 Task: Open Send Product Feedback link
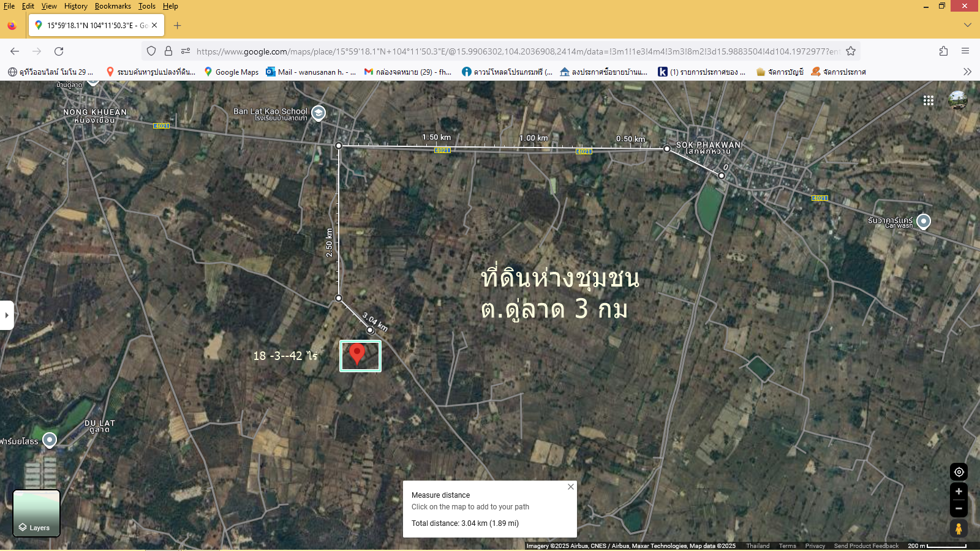(x=866, y=546)
